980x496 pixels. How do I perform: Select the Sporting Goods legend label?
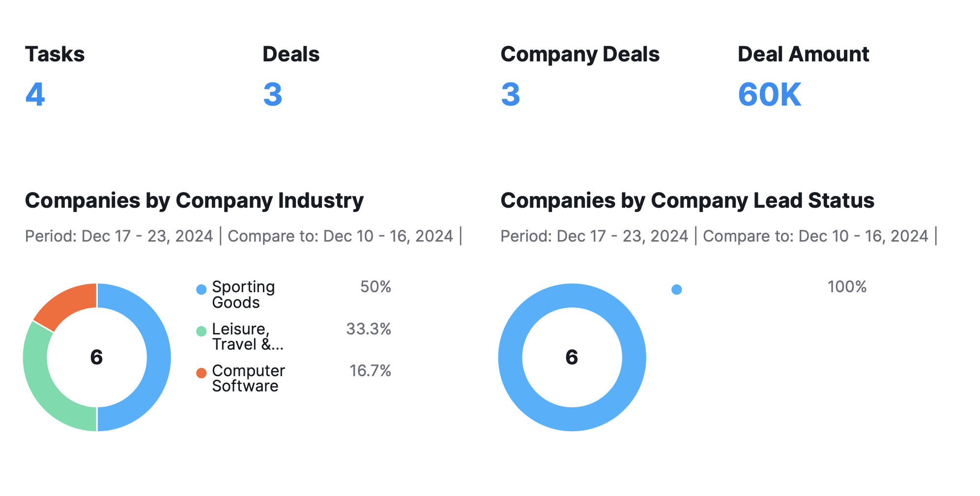243,295
